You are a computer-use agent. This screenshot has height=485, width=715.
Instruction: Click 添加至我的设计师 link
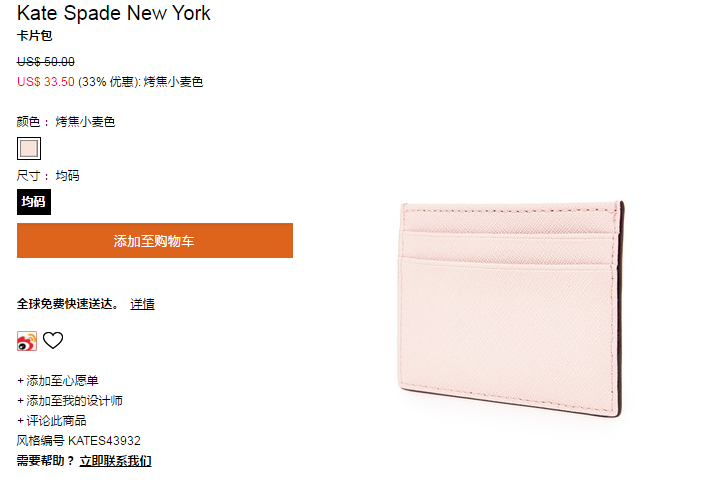coord(70,401)
